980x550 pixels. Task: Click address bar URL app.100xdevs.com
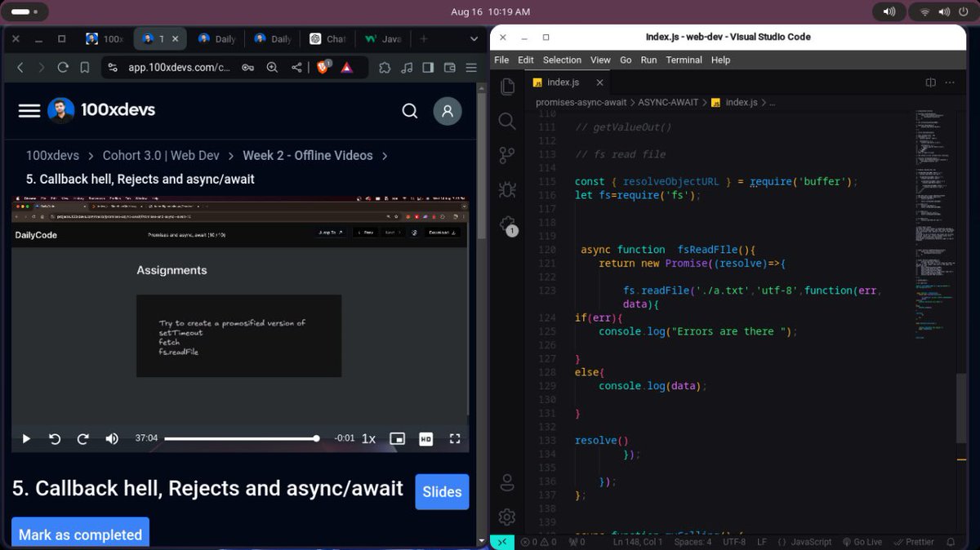[x=179, y=68]
